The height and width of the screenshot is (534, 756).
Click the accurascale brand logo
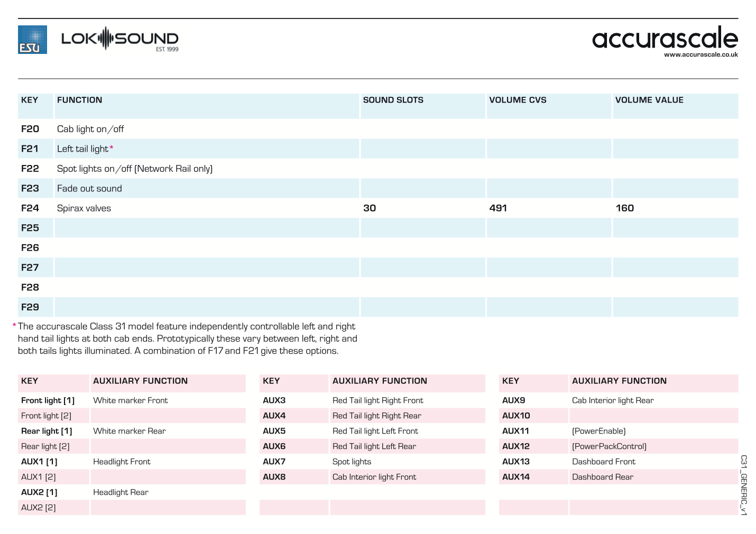(665, 38)
